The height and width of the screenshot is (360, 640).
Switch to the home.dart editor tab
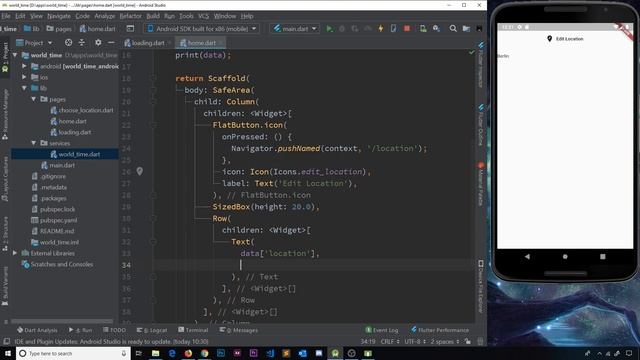pos(201,43)
